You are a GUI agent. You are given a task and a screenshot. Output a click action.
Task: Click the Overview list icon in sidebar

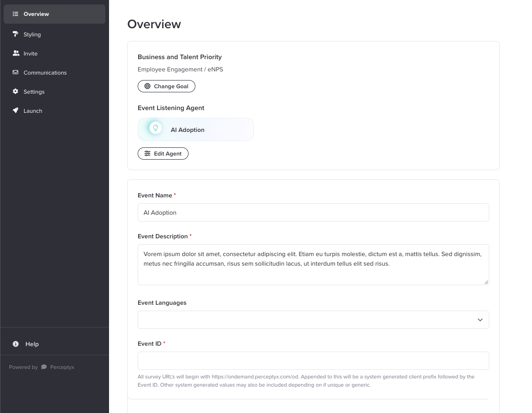tap(15, 14)
